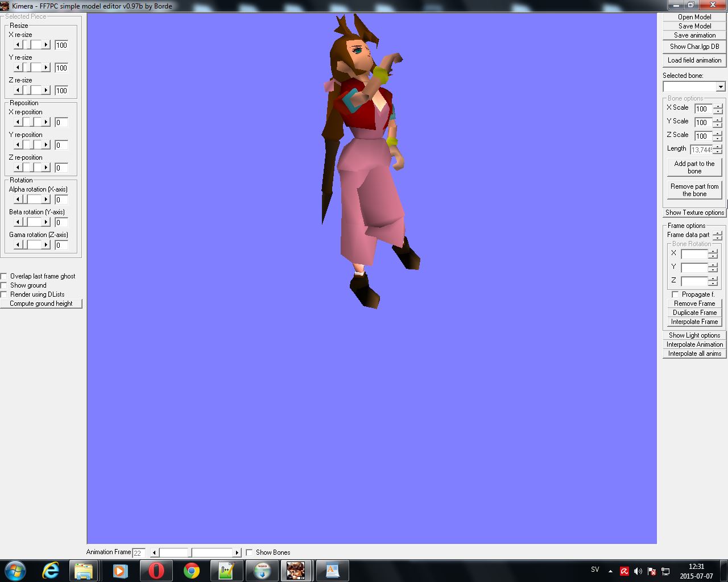Click the X re-size slider right arrow
The height and width of the screenshot is (582, 728).
tap(46, 45)
